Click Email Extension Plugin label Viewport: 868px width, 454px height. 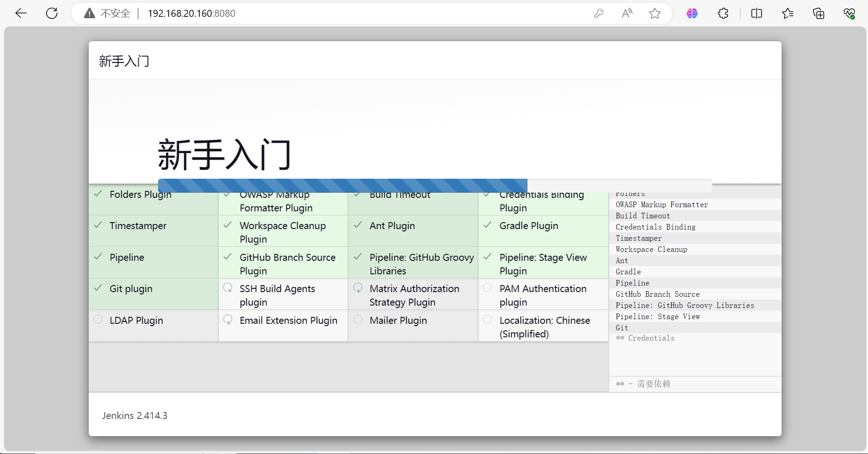[288, 321]
